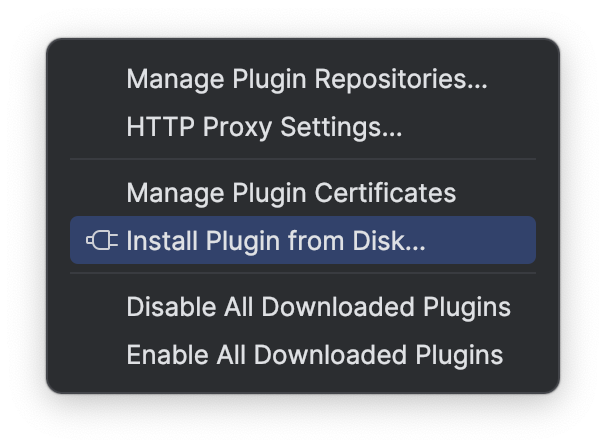Viewport: 606px width, 448px height.
Task: Turn off every downloaded plugin
Action: [x=318, y=307]
